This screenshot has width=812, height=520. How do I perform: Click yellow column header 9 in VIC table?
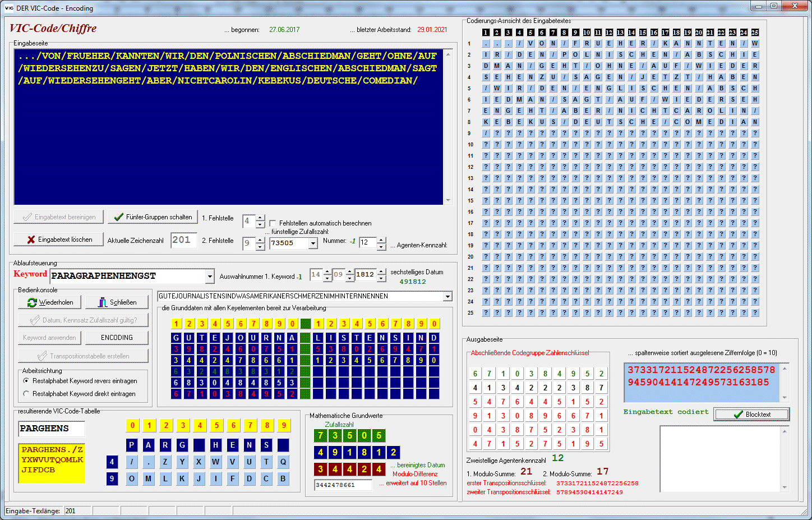coord(284,425)
